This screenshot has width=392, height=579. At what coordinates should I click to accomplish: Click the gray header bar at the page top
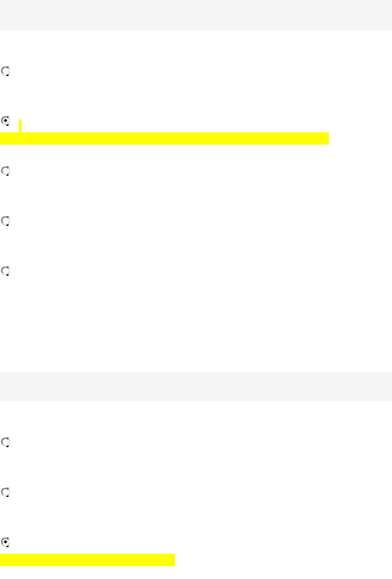point(196,15)
